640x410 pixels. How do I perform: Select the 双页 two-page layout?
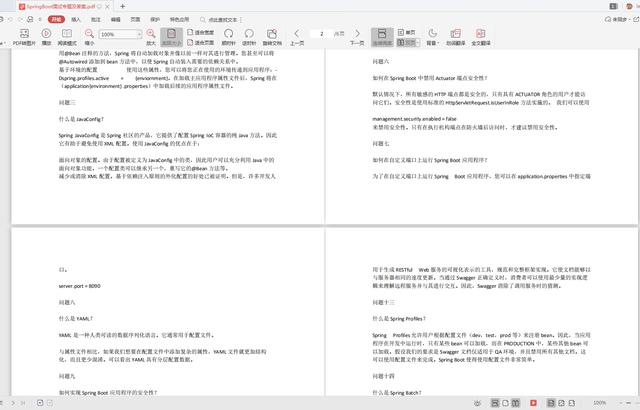(x=406, y=42)
